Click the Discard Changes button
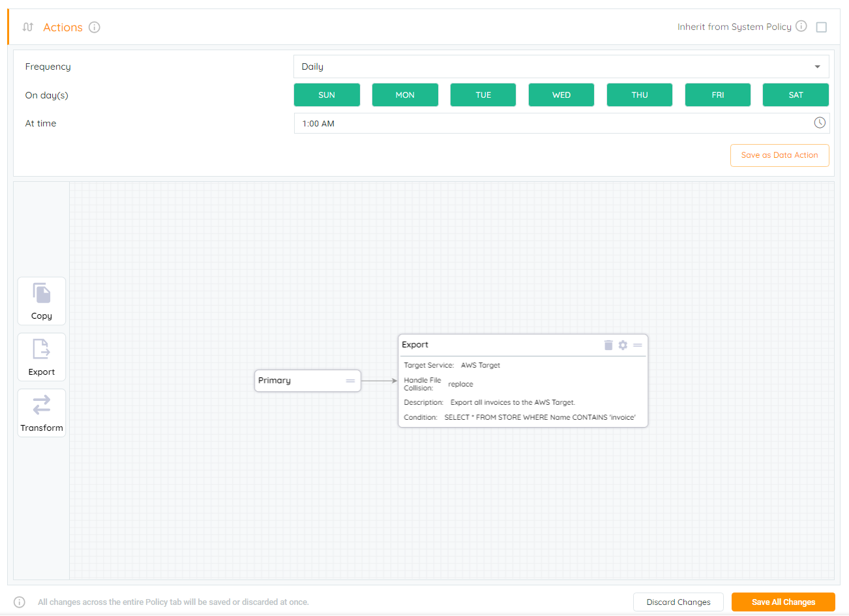The height and width of the screenshot is (616, 849). tap(678, 602)
